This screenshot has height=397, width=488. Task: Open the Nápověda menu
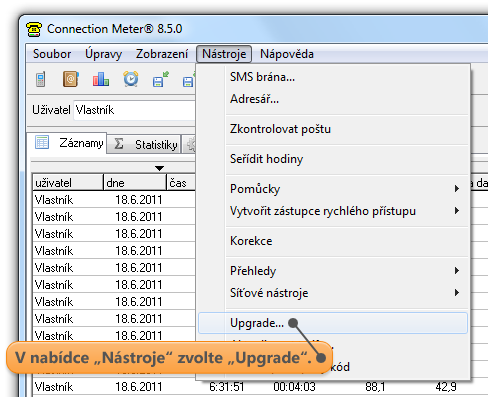coord(287,54)
